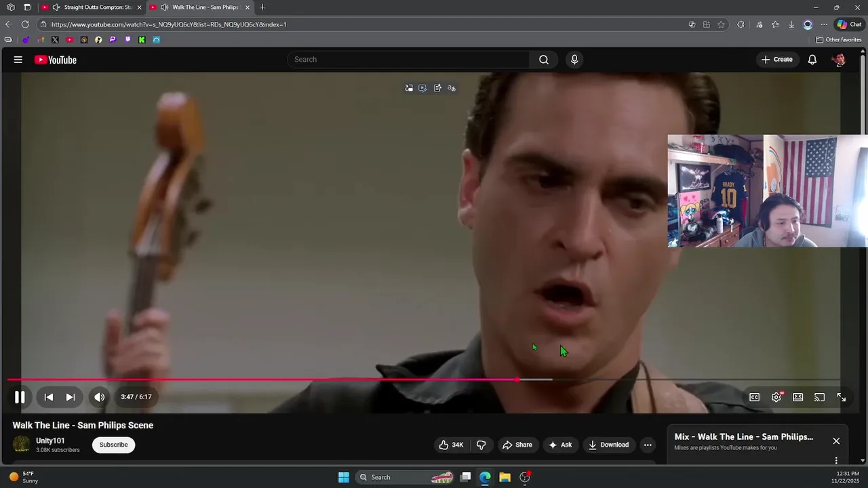Image resolution: width=868 pixels, height=488 pixels.
Task: Close the Mix playlist panel
Action: pyautogui.click(x=836, y=441)
